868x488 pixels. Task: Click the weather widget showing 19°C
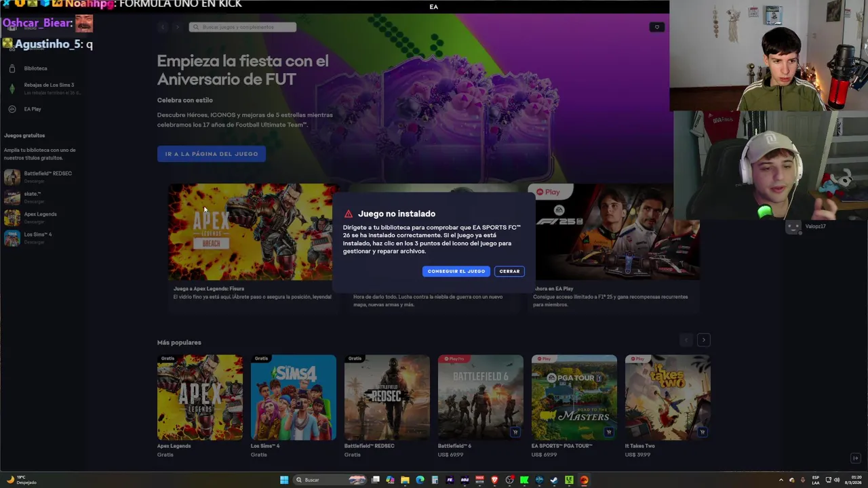[21, 480]
